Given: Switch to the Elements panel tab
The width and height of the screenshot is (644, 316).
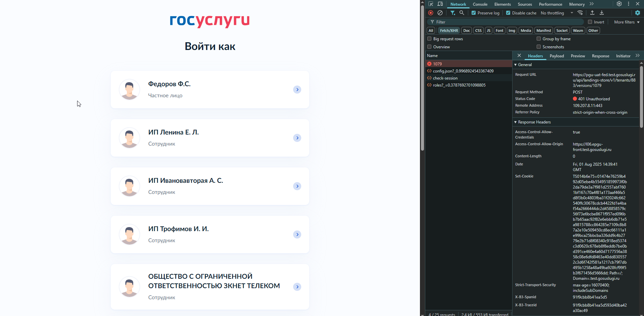Looking at the screenshot, I should pyautogui.click(x=502, y=4).
